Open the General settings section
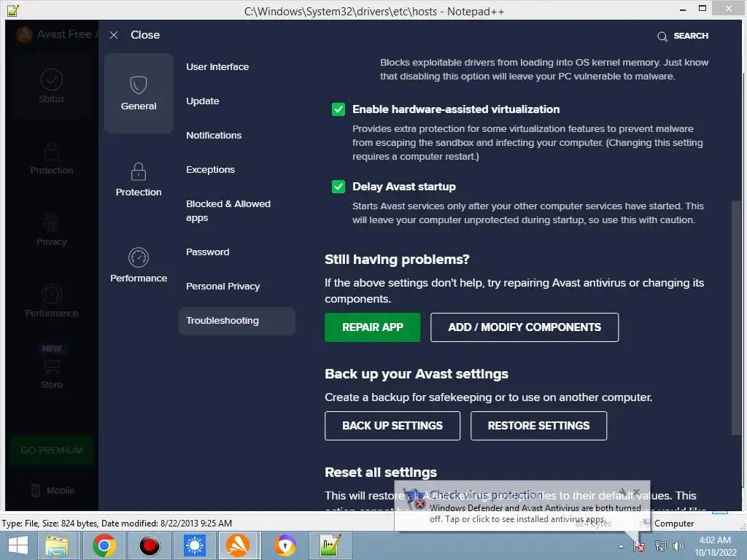This screenshot has width=747, height=560. [x=138, y=93]
